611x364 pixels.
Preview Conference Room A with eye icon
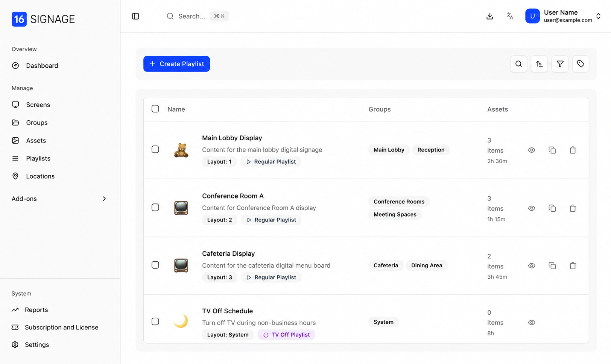pos(532,208)
